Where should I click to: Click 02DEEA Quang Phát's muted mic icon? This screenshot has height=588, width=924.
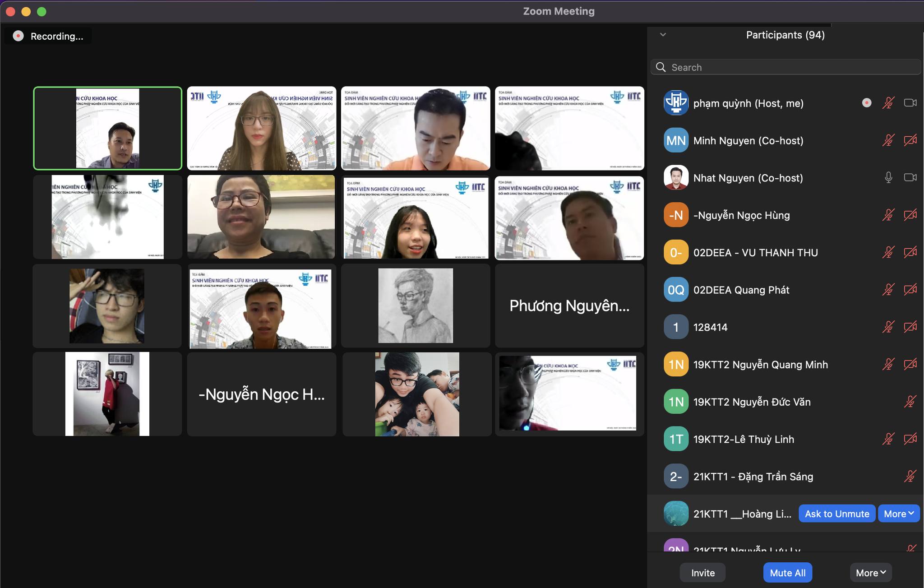888,290
